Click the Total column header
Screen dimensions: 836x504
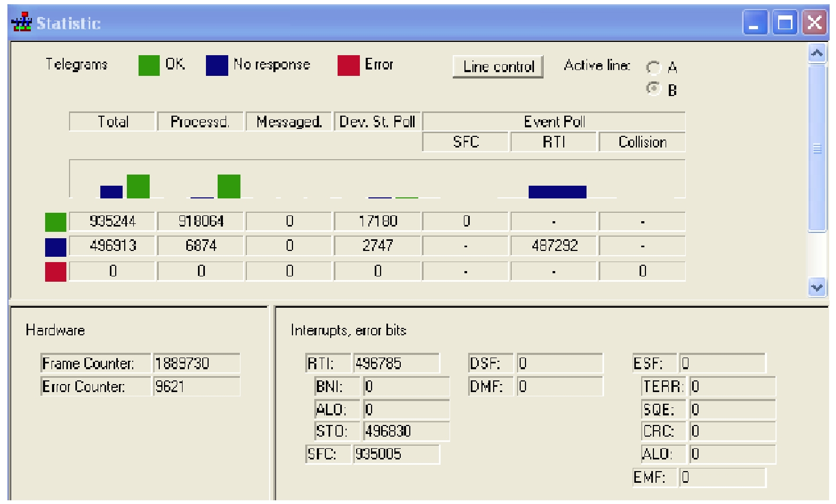tap(113, 121)
